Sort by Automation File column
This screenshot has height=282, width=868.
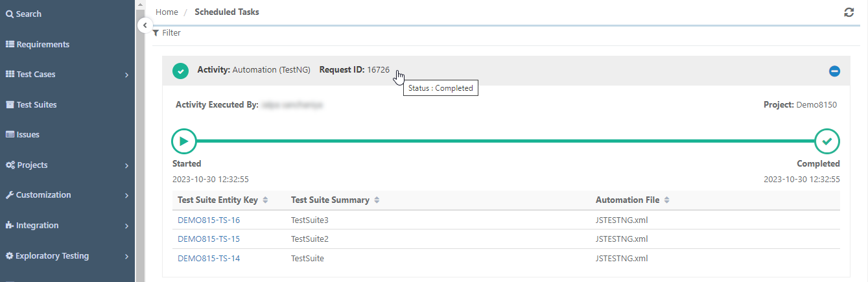[666, 200]
